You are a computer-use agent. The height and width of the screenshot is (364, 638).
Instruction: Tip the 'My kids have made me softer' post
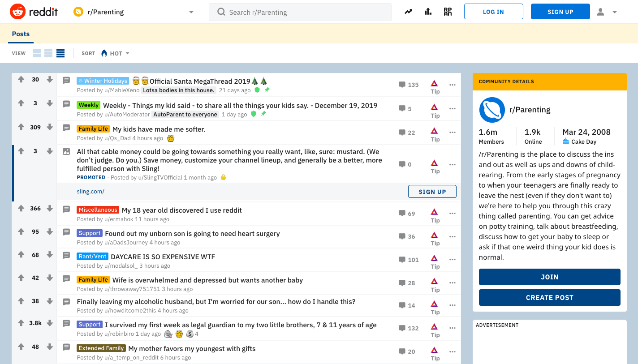click(x=435, y=134)
